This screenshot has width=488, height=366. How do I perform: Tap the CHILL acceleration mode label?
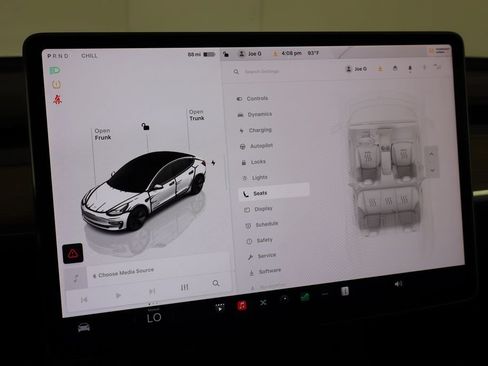[89, 56]
